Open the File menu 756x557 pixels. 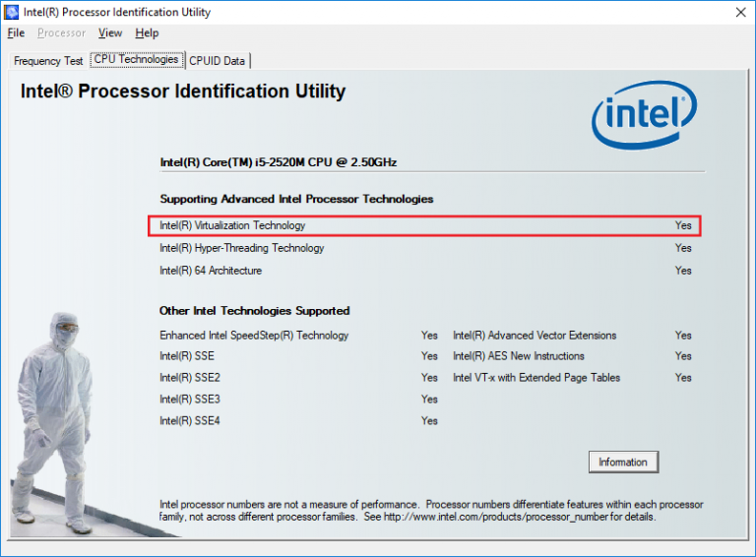click(16, 33)
